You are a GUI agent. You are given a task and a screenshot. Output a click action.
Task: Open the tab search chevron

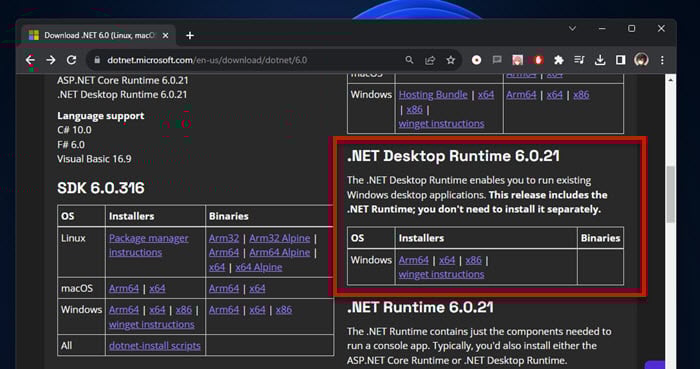tap(572, 29)
